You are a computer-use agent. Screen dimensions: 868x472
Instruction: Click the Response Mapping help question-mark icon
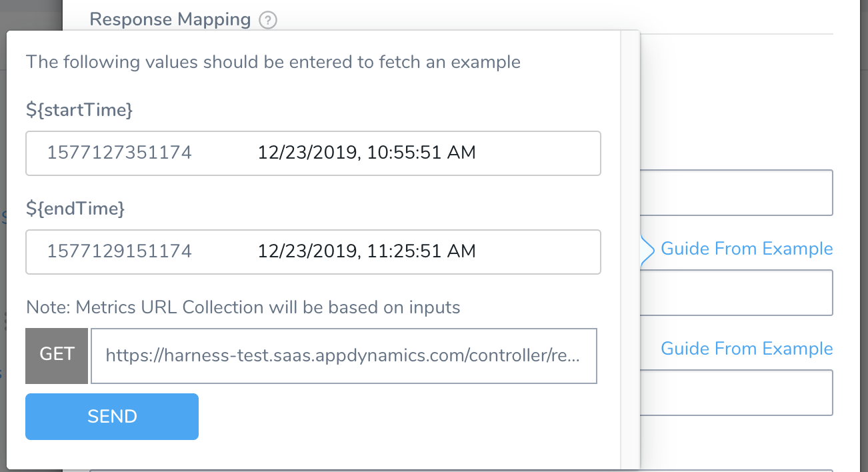(x=268, y=20)
